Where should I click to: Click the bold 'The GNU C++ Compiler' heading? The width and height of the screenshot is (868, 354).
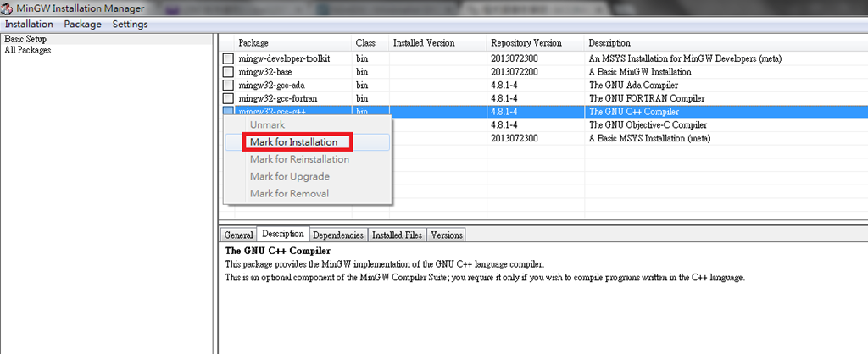click(278, 252)
